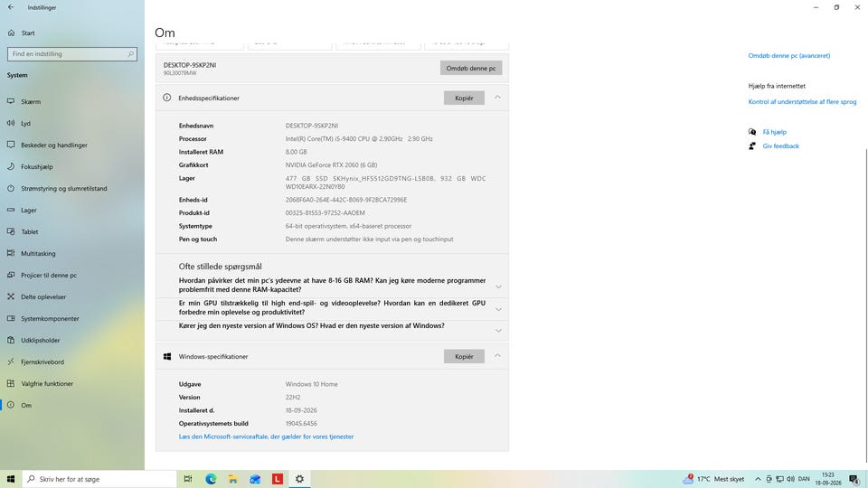The image size is (868, 488).
Task: Open Start home in settings sidebar
Action: tap(22, 33)
